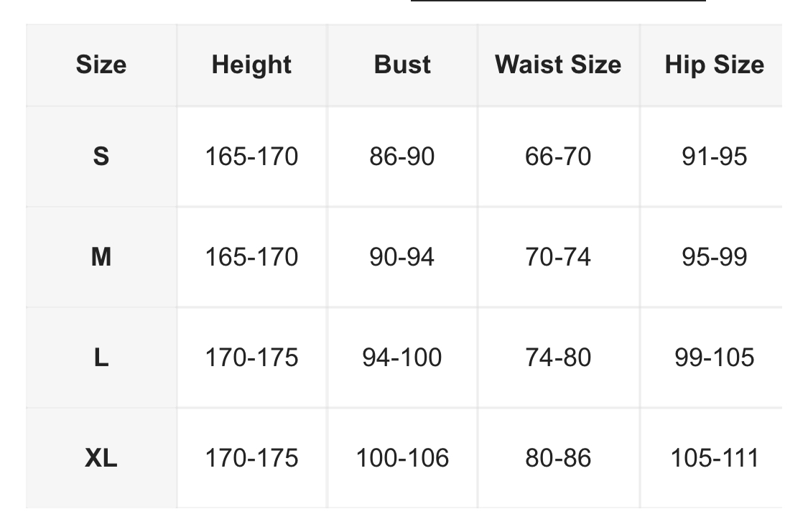The height and width of the screenshot is (532, 808).
Task: Click the Hip Size column header
Action: pyautogui.click(x=714, y=65)
